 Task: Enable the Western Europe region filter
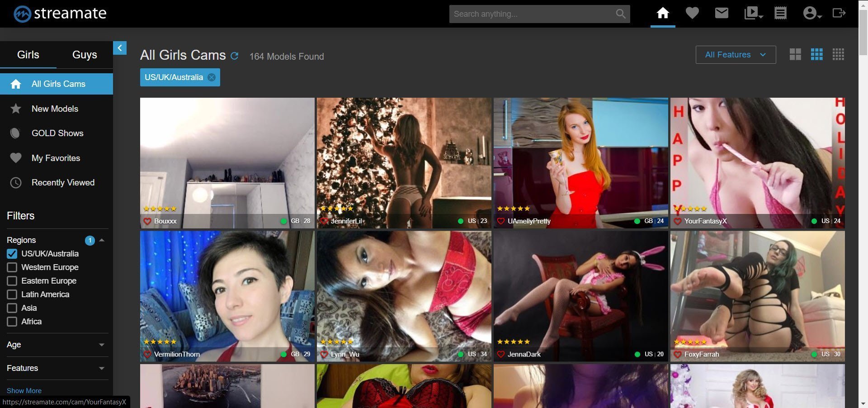click(12, 267)
